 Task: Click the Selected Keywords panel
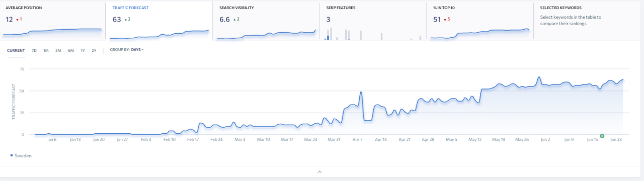pyautogui.click(x=587, y=20)
